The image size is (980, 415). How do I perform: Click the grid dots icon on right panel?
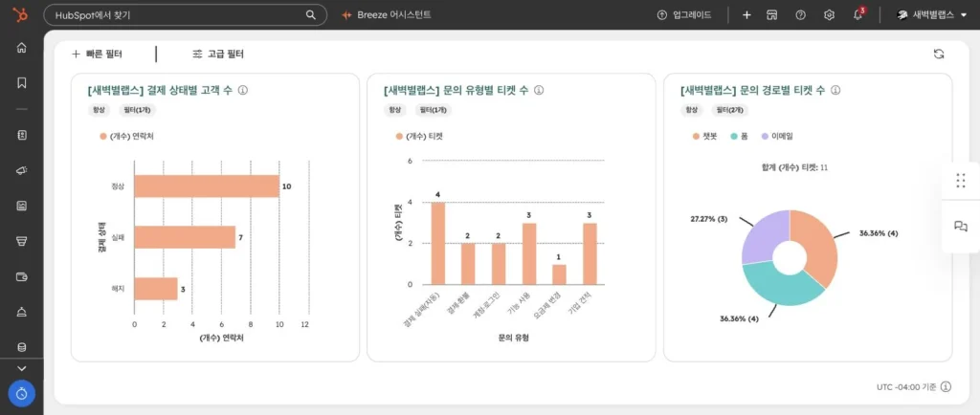961,181
